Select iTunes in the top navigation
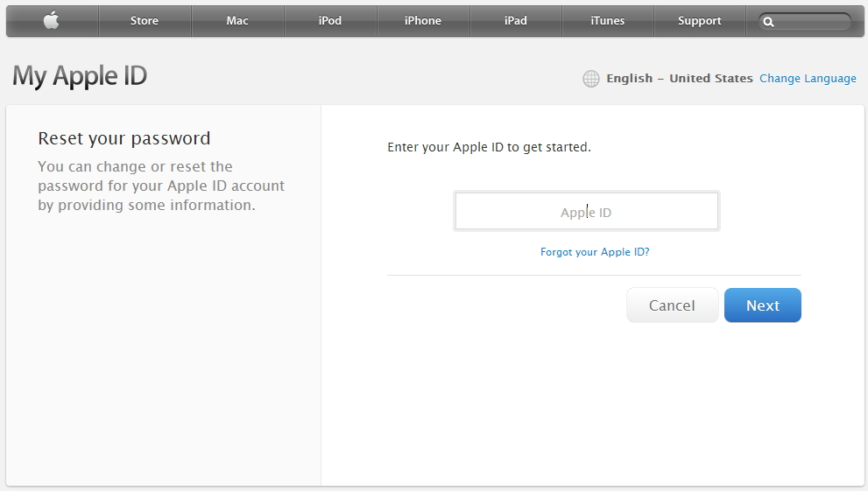This screenshot has height=491, width=868. [607, 21]
